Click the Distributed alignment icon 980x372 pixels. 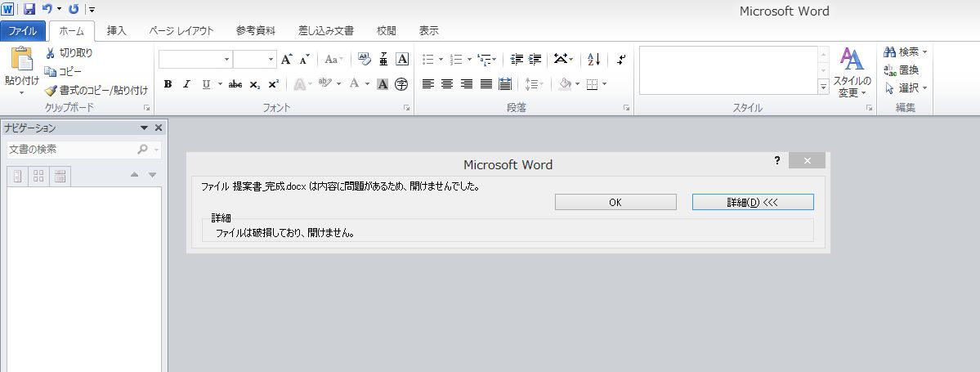(505, 83)
